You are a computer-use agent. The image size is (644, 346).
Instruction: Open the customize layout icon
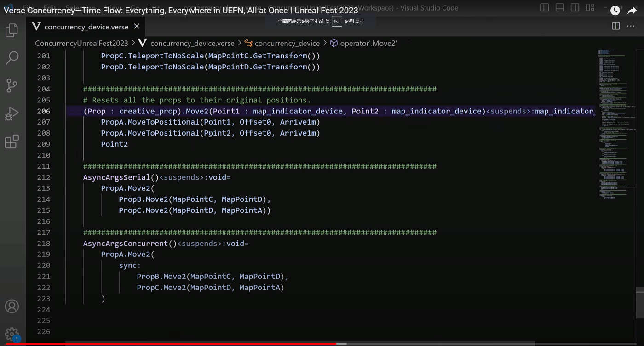(x=590, y=8)
